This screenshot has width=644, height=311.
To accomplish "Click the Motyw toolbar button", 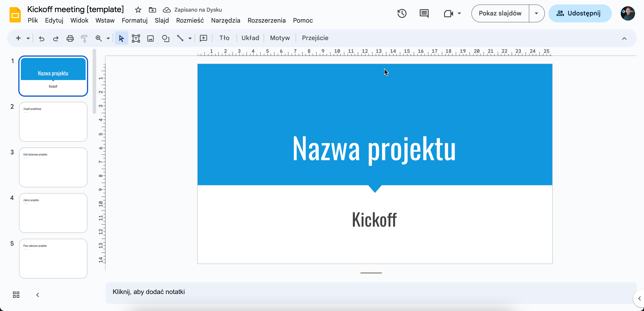I will pyautogui.click(x=280, y=38).
